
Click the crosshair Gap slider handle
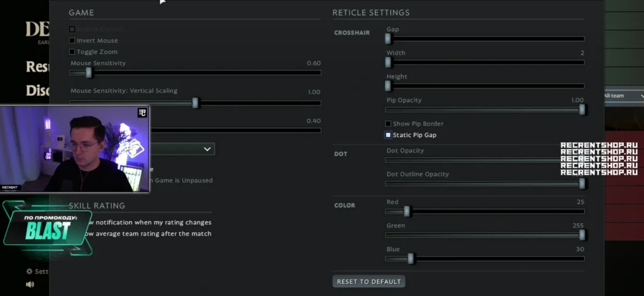[x=388, y=39]
